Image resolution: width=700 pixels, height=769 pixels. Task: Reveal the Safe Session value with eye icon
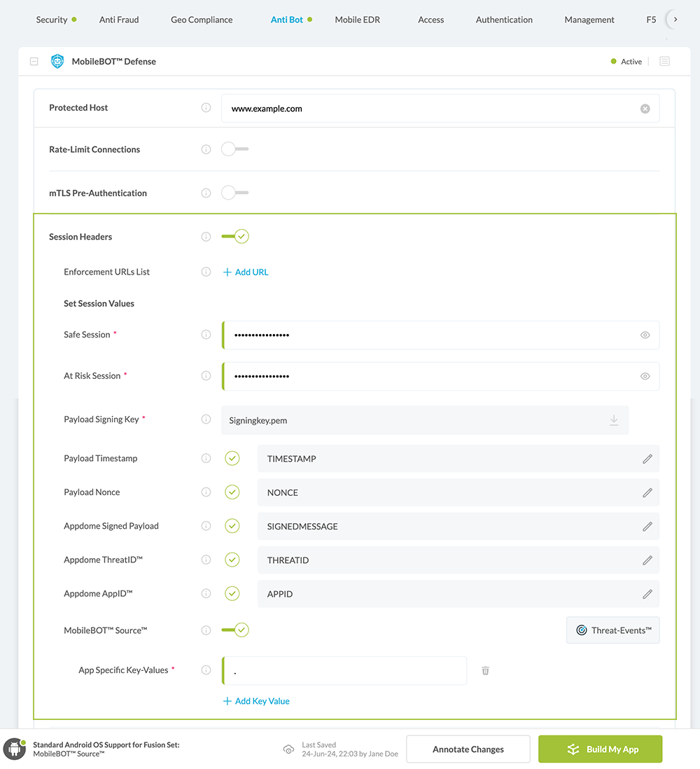[645, 335]
